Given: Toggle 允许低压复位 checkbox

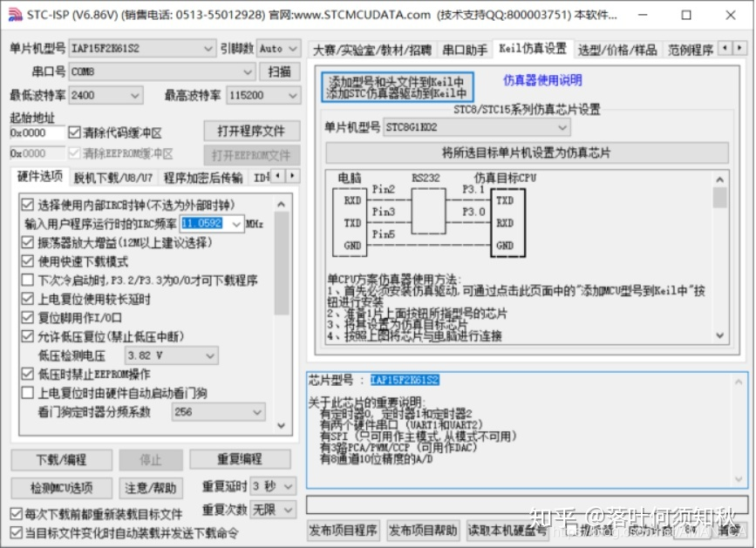Looking at the screenshot, I should coord(28,336).
